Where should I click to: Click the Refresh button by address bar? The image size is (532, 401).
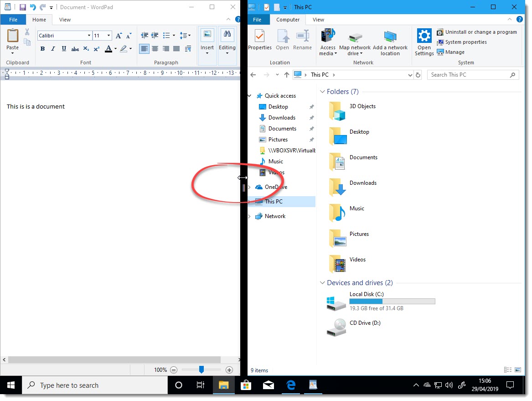click(418, 75)
